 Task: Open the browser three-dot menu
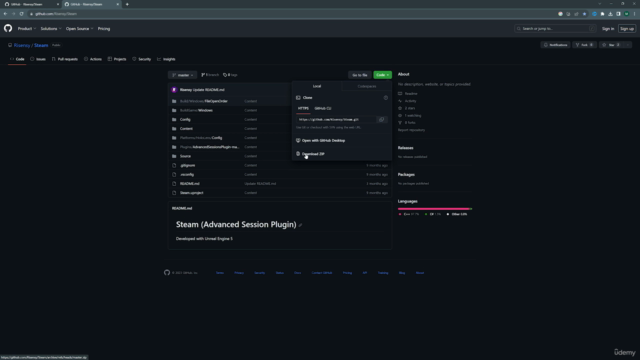634,14
